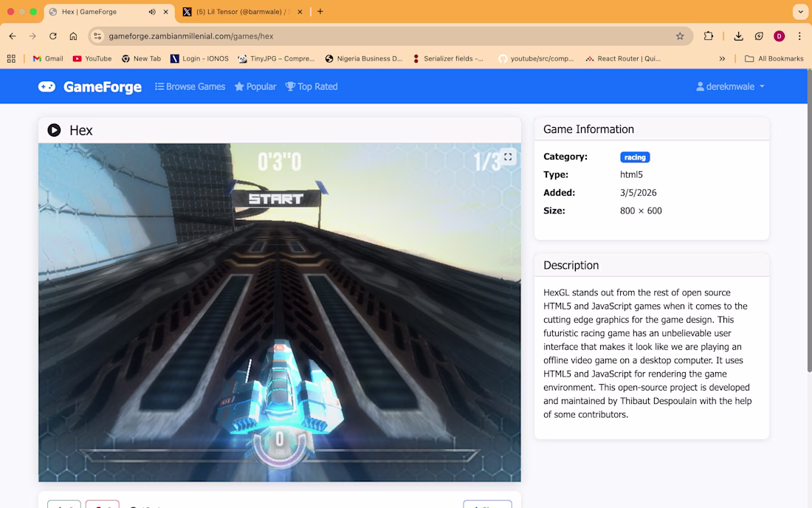Open the YouTube bookmark
This screenshot has height=508, width=812.
(92, 58)
